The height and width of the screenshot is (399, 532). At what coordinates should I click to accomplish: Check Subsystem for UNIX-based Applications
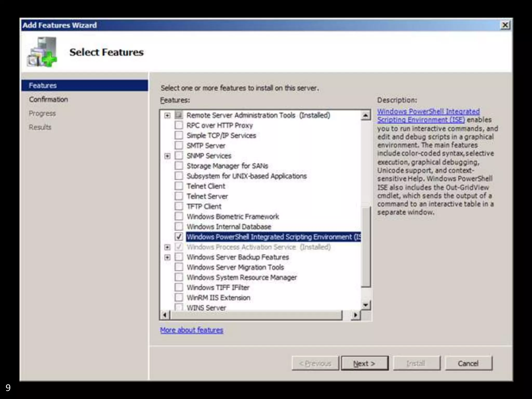coord(179,176)
